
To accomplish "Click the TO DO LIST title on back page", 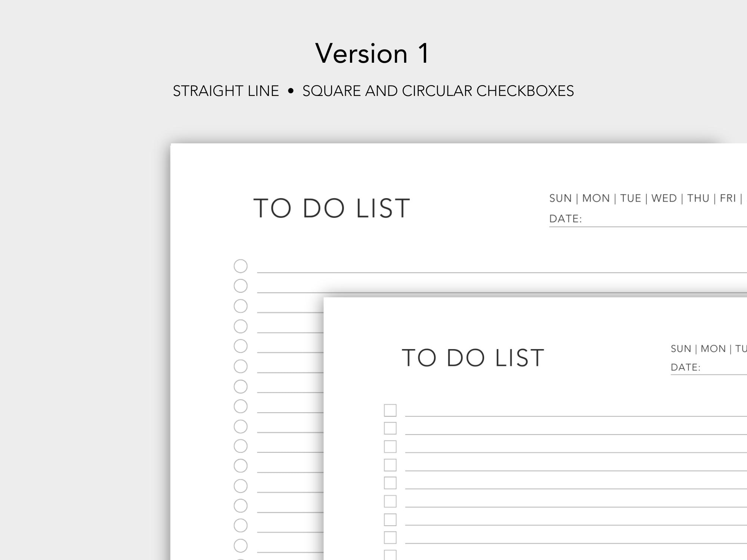I will pos(332,208).
